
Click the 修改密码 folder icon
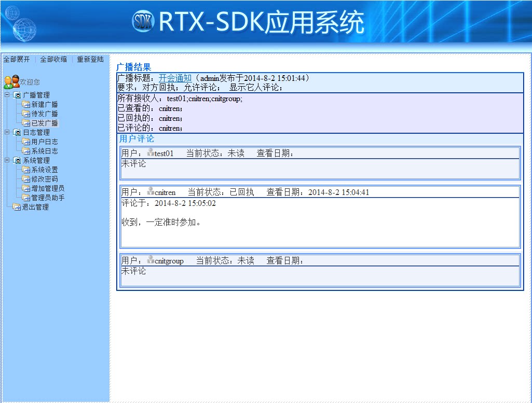click(26, 178)
